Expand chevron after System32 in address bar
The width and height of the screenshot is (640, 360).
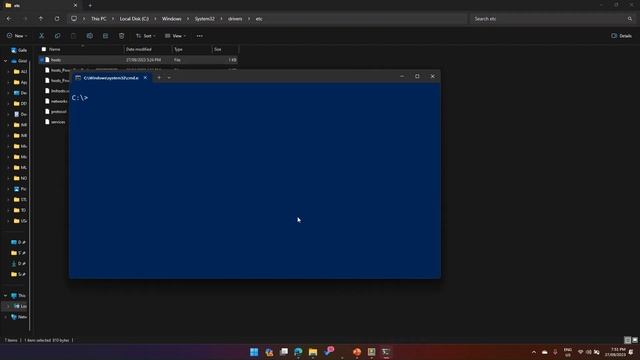(x=221, y=19)
